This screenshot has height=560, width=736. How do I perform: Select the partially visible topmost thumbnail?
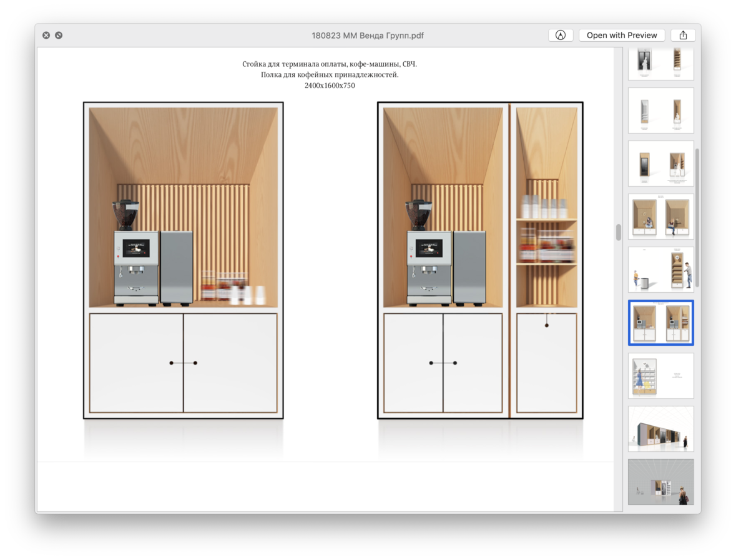(660, 63)
